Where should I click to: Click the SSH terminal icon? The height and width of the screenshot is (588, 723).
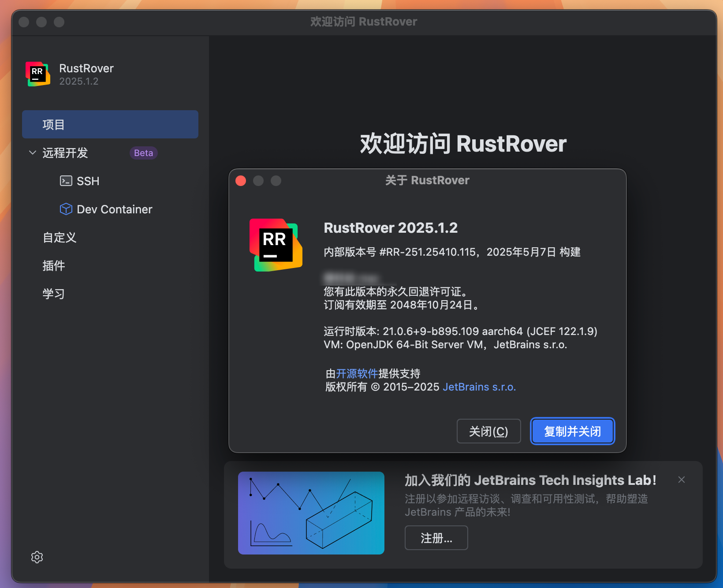click(x=66, y=181)
